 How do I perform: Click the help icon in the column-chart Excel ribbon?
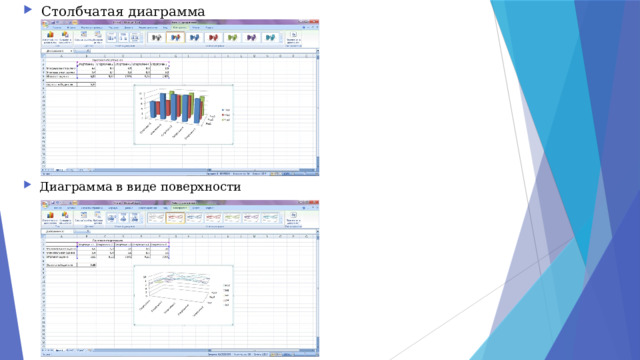(x=304, y=27)
